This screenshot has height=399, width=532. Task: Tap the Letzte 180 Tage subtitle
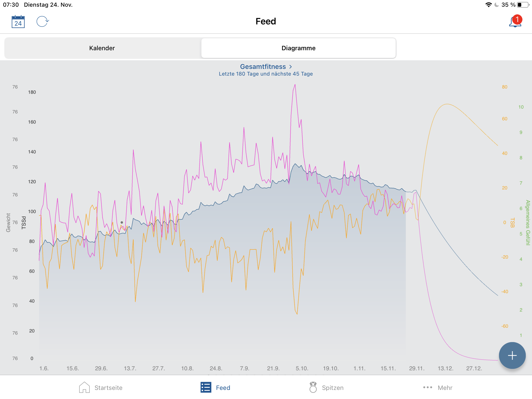coord(266,74)
